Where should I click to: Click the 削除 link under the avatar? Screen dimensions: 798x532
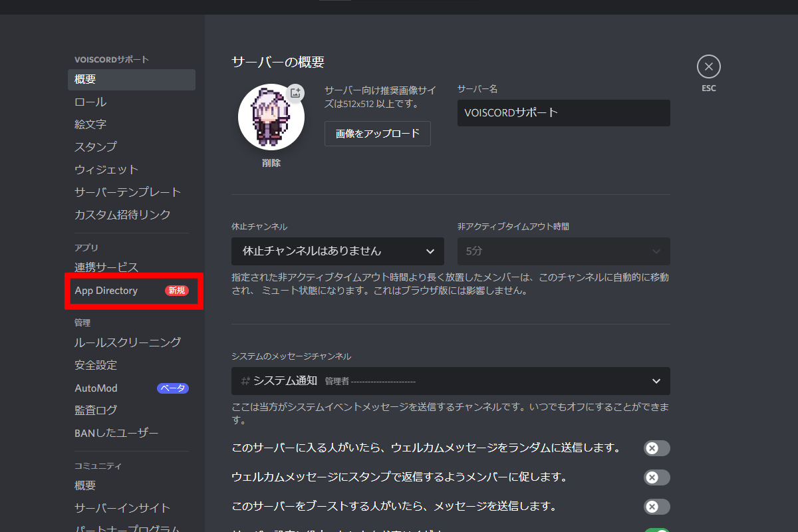coord(271,163)
